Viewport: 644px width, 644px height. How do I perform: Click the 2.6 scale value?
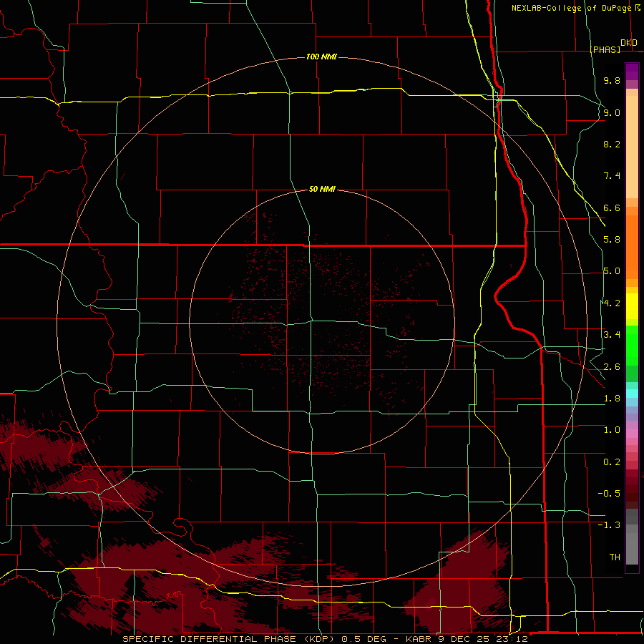click(x=612, y=367)
